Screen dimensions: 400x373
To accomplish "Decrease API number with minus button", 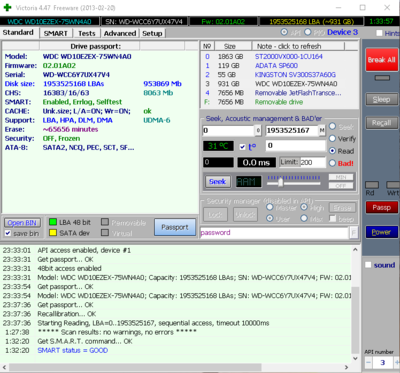I will click(369, 362).
